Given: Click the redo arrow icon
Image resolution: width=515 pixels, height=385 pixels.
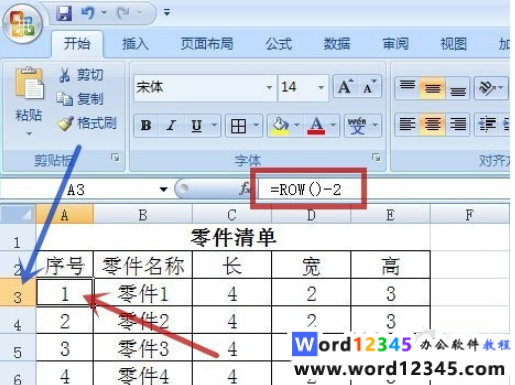Looking at the screenshot, I should point(123,13).
